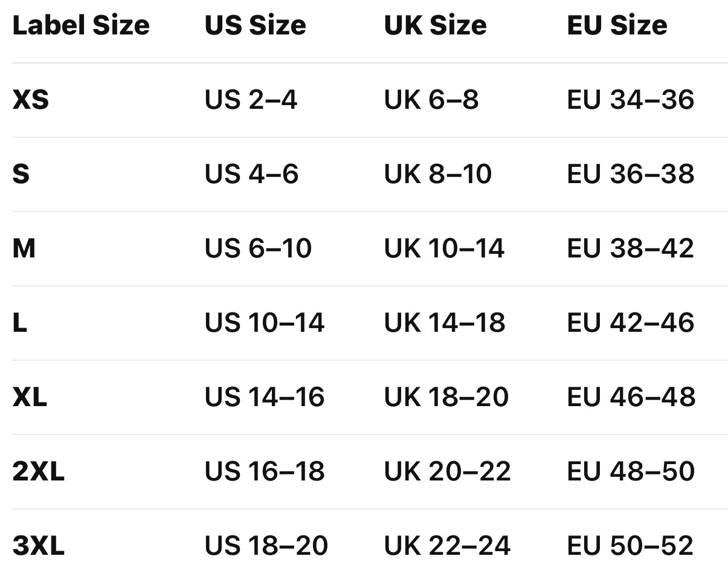The width and height of the screenshot is (728, 582).
Task: Click the 3XL label size cell
Action: pyautogui.click(x=38, y=546)
